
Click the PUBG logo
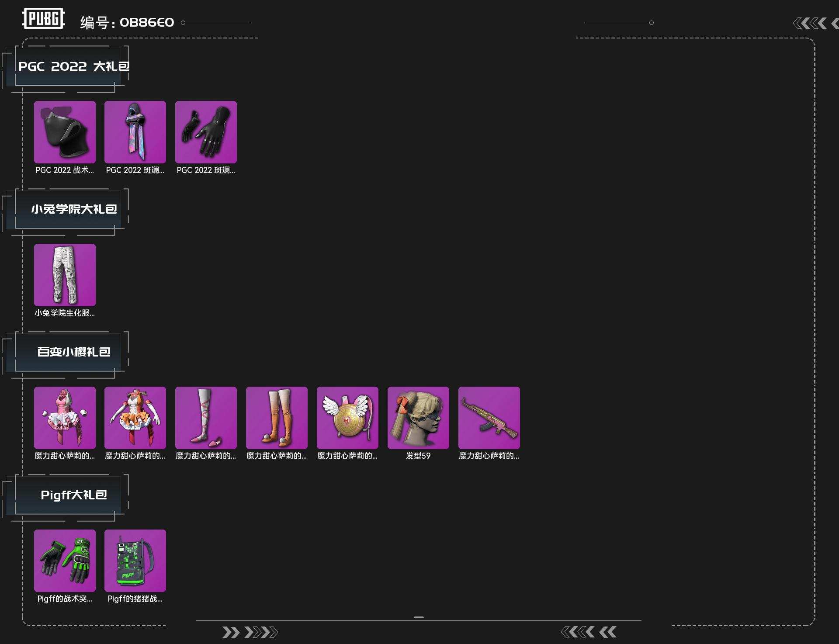(44, 19)
